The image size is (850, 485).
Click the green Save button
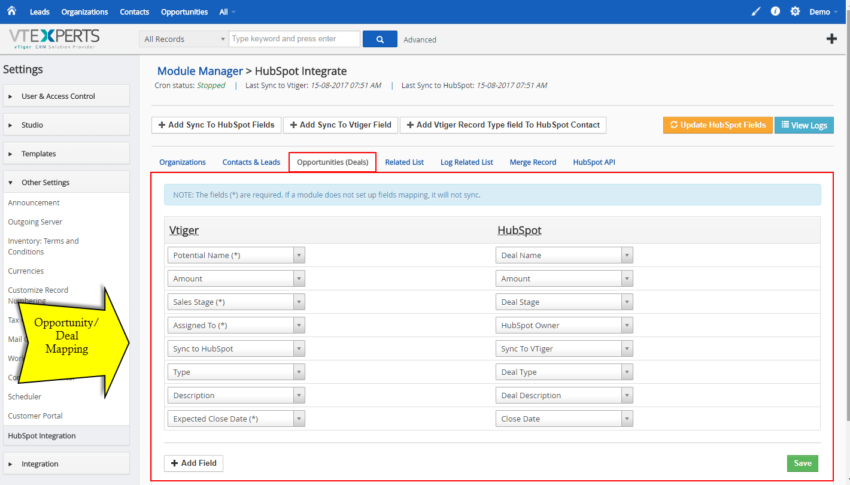click(x=802, y=463)
